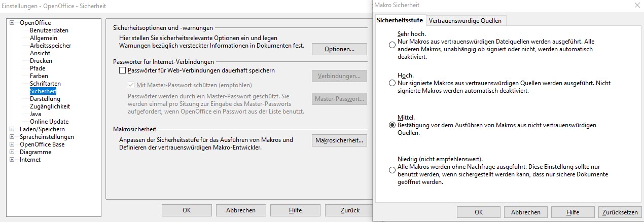
Task: Close the Makro Sicherheit dialog
Action: pos(636,5)
